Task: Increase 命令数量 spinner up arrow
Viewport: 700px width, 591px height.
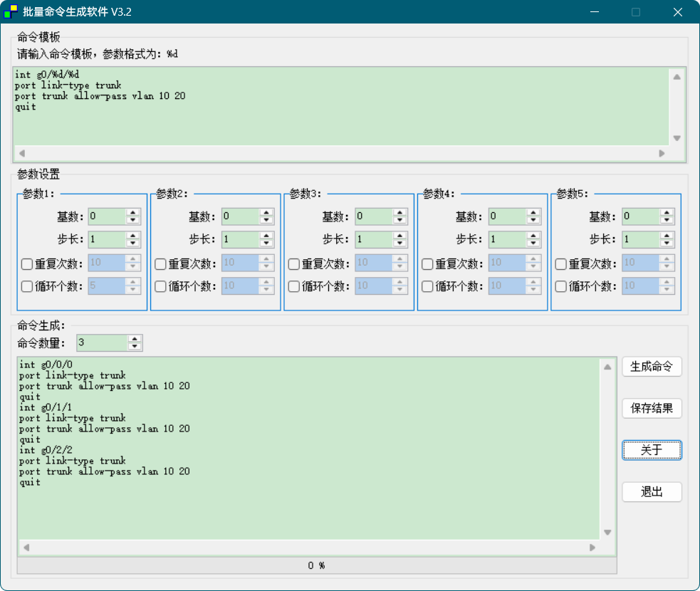Action: click(135, 339)
